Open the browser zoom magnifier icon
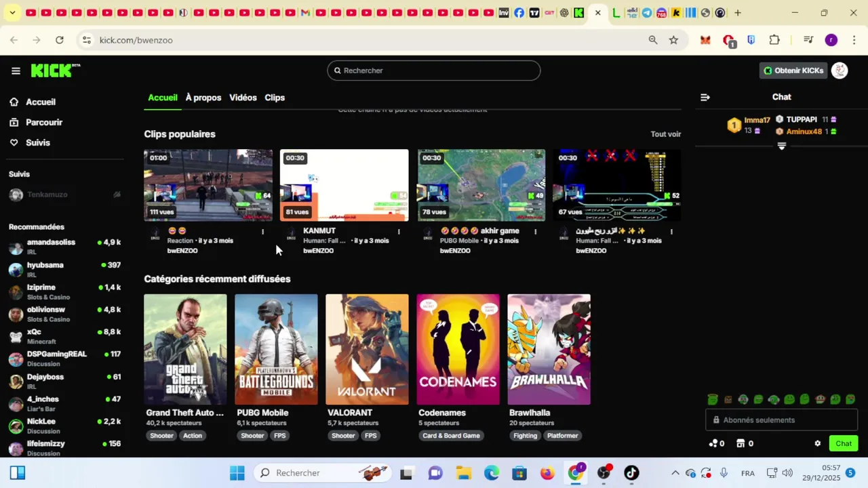The height and width of the screenshot is (488, 868). coord(653,40)
